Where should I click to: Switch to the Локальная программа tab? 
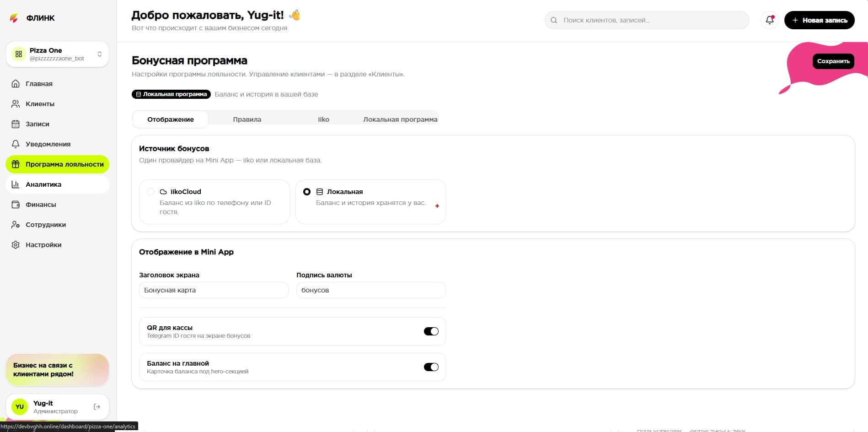click(x=400, y=119)
